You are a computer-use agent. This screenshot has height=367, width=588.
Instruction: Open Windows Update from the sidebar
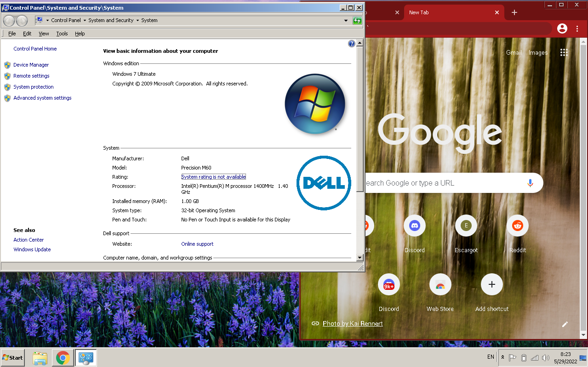(32, 249)
